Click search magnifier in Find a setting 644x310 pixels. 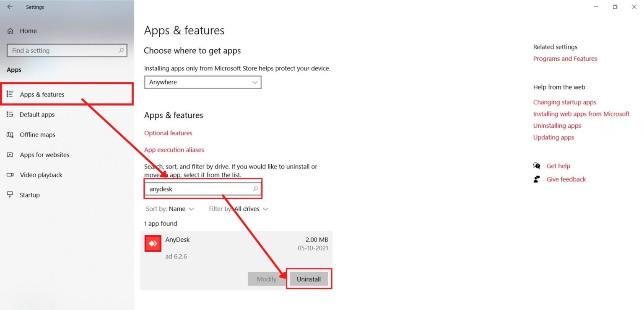121,50
